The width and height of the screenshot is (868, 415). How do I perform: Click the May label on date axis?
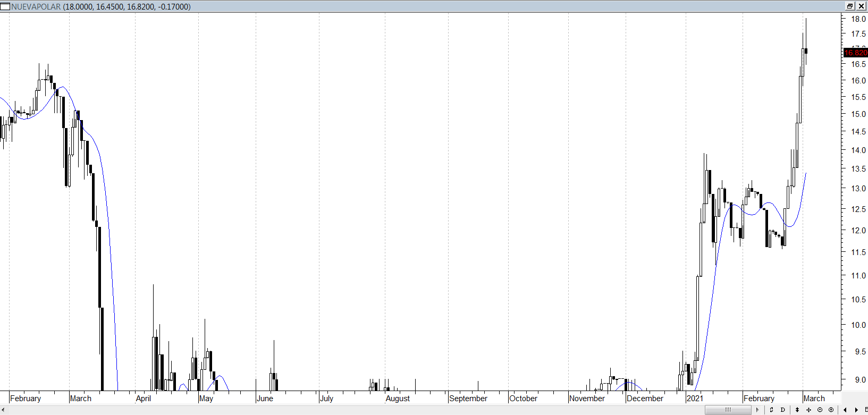click(x=206, y=399)
